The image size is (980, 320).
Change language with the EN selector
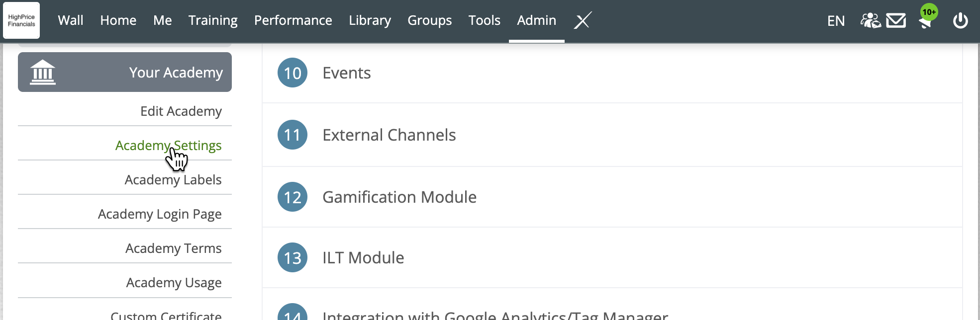(x=836, y=21)
